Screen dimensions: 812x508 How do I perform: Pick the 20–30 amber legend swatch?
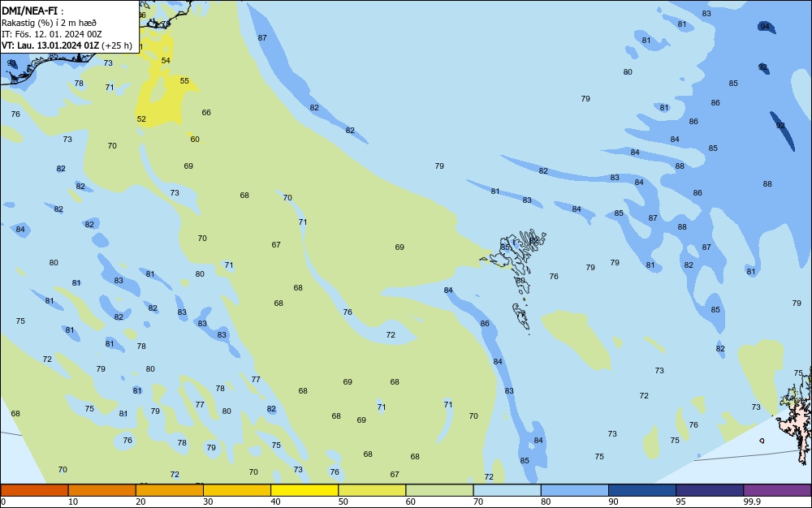click(x=170, y=490)
